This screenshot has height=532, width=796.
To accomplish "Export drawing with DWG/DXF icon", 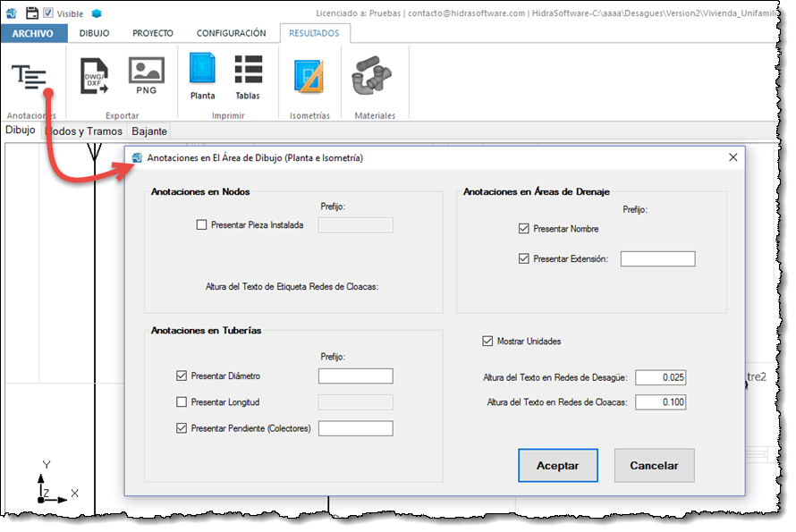I will [x=94, y=76].
